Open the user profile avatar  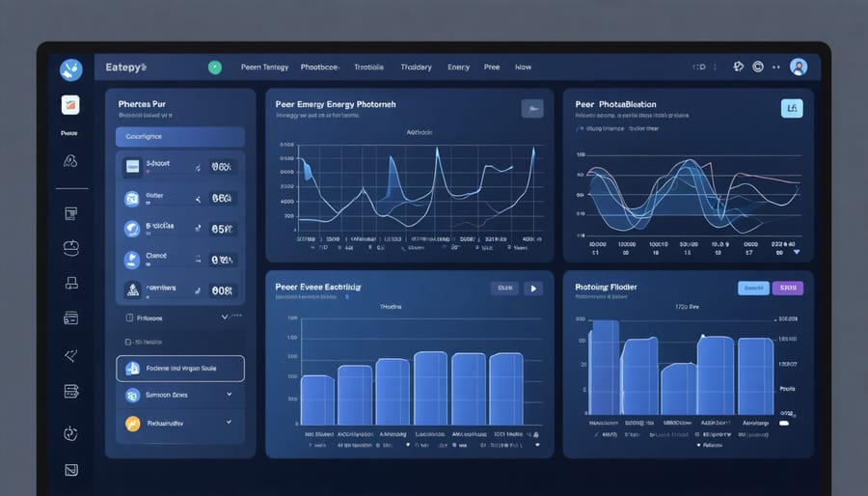[x=798, y=68]
